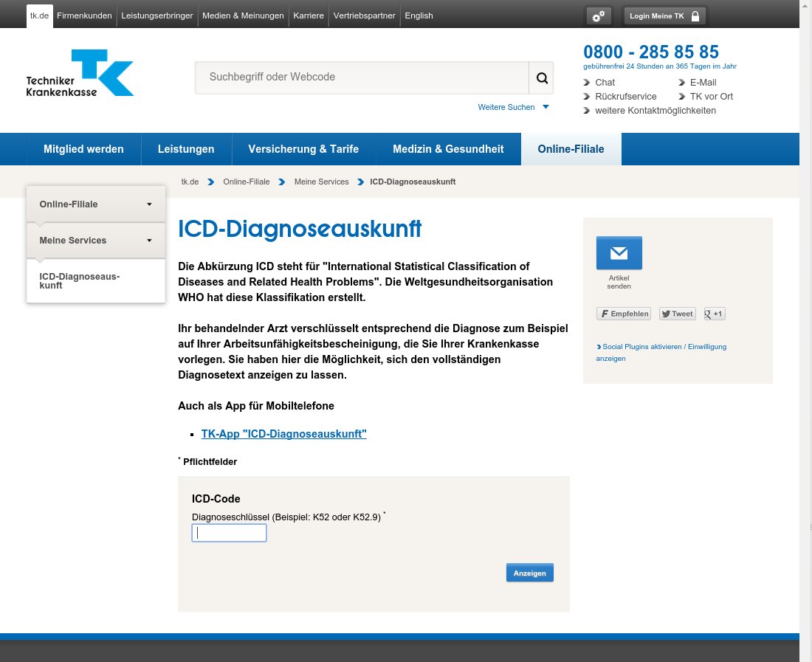The image size is (812, 662).
Task: Click the Anzeigen submit button
Action: [x=530, y=573]
